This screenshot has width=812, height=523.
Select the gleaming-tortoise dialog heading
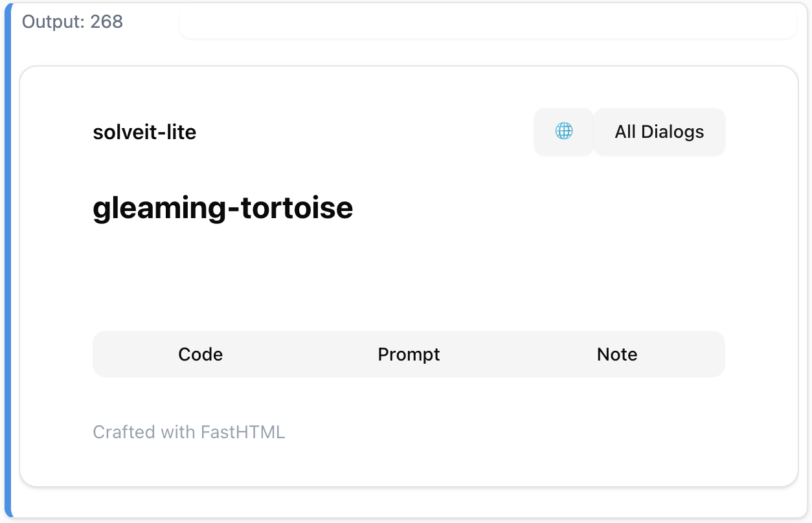point(223,208)
